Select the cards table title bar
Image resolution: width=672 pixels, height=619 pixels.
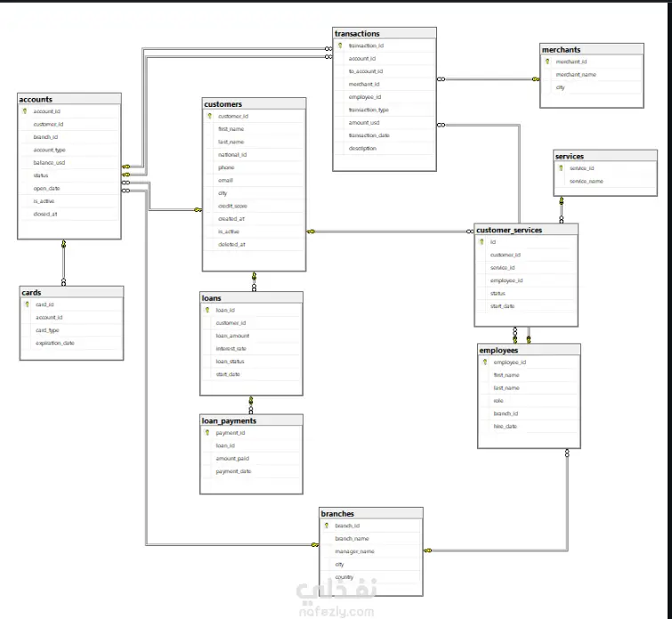pos(71,292)
